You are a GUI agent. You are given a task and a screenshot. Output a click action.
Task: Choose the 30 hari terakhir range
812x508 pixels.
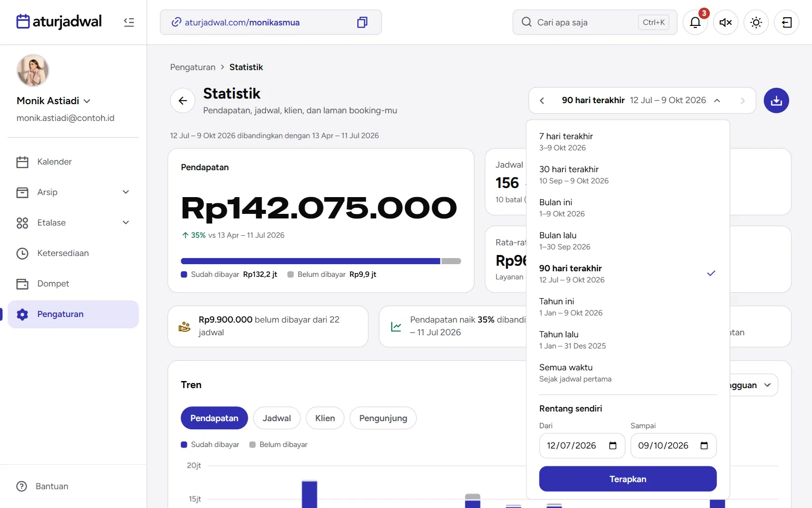click(628, 175)
